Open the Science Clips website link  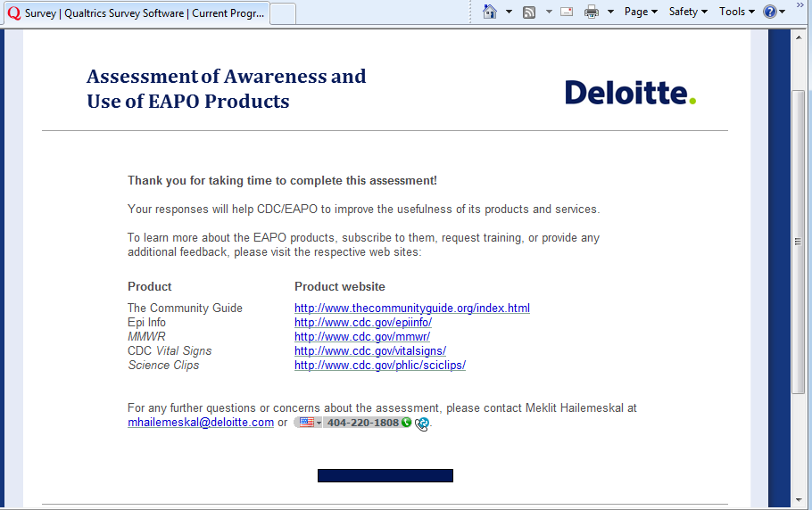tap(379, 366)
